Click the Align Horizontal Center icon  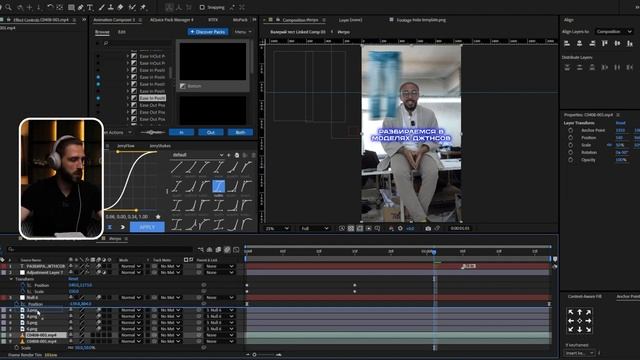(x=579, y=43)
